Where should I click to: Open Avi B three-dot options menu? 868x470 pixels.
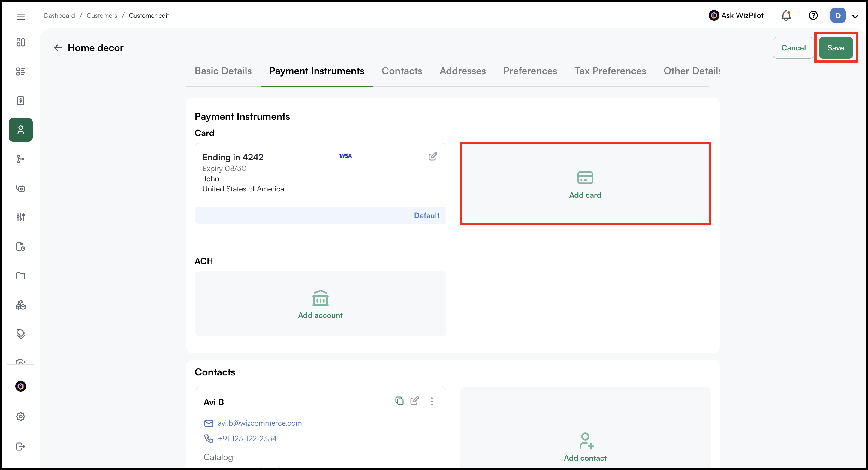432,401
